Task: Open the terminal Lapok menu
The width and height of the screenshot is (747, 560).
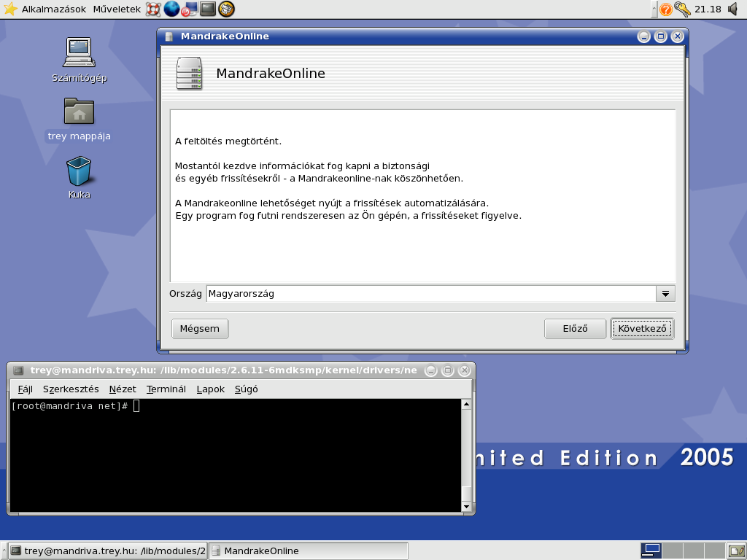Action: tap(211, 389)
